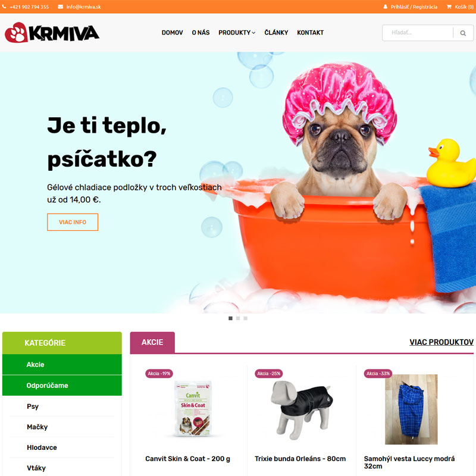Click the magnifier search icon

pos(463,33)
